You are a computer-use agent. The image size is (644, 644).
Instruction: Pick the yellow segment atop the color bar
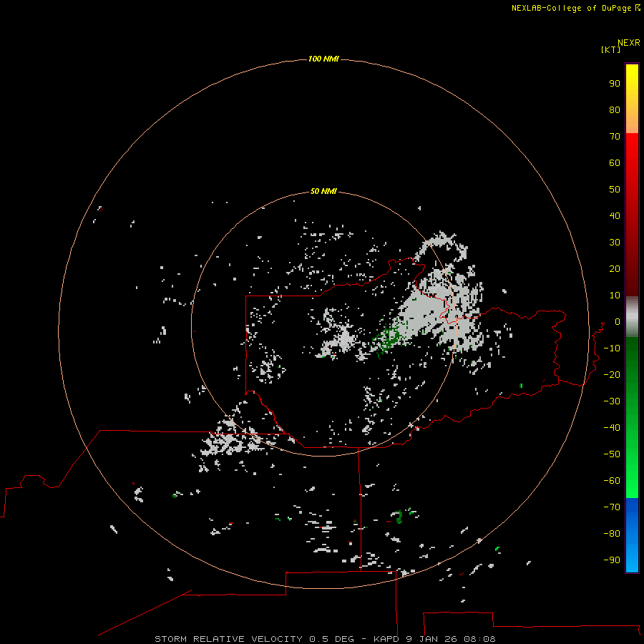pos(632,99)
